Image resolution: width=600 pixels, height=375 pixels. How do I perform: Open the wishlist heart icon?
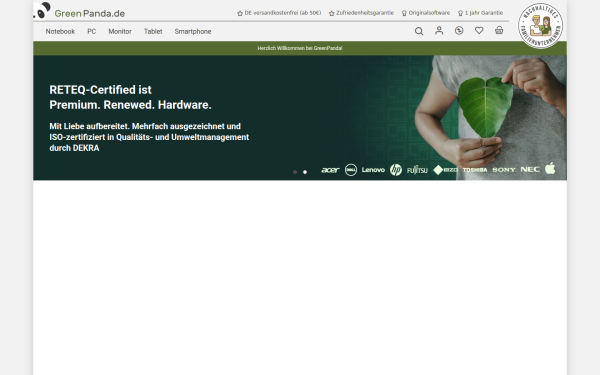point(479,30)
